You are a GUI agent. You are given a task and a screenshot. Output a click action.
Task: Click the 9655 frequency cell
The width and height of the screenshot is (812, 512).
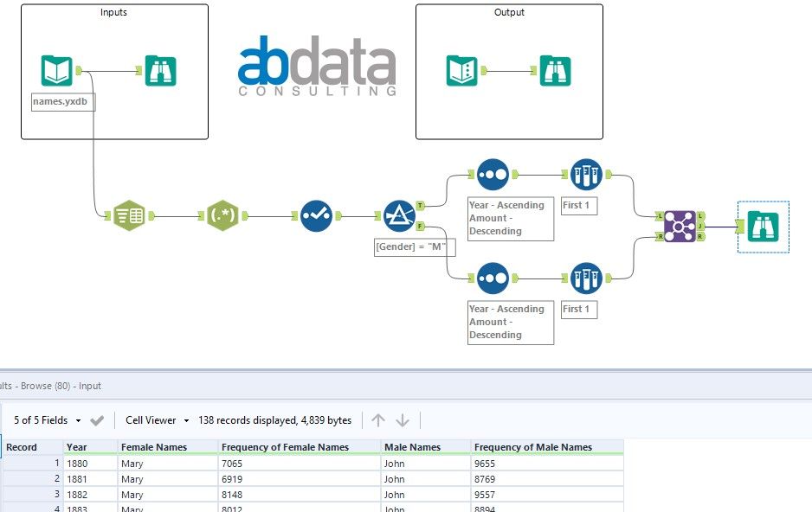click(x=547, y=464)
